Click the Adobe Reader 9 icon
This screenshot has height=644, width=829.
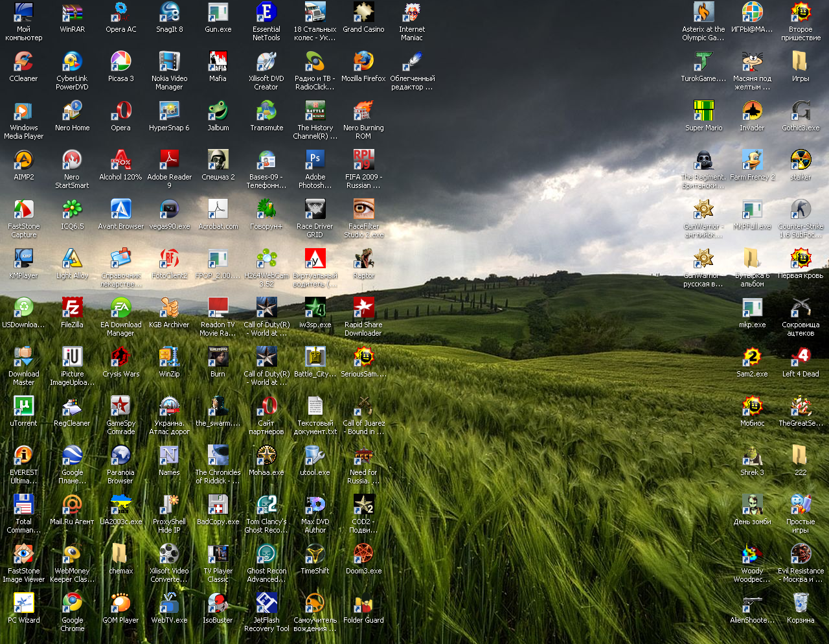(169, 161)
